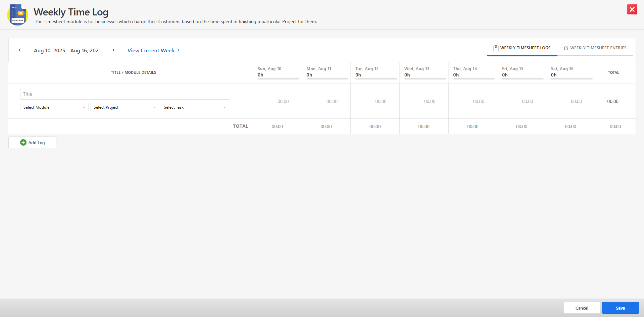The width and height of the screenshot is (644, 317).
Task: Go to the next week arrow
Action: (x=113, y=50)
